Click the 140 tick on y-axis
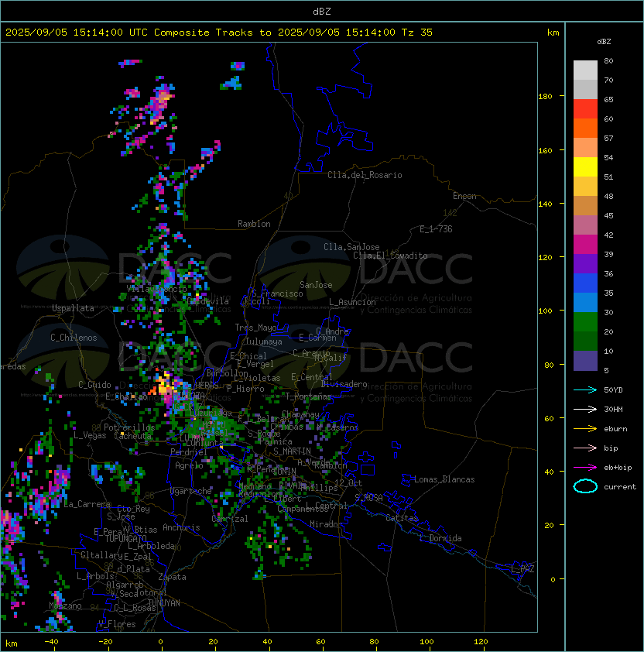Viewport: 644px width, 652px height. point(545,204)
